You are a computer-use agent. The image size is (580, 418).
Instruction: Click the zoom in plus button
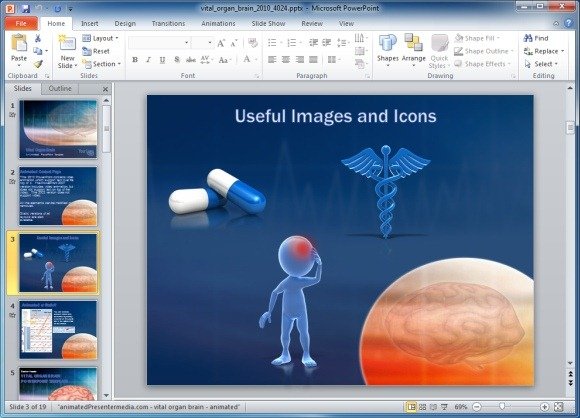[544, 407]
